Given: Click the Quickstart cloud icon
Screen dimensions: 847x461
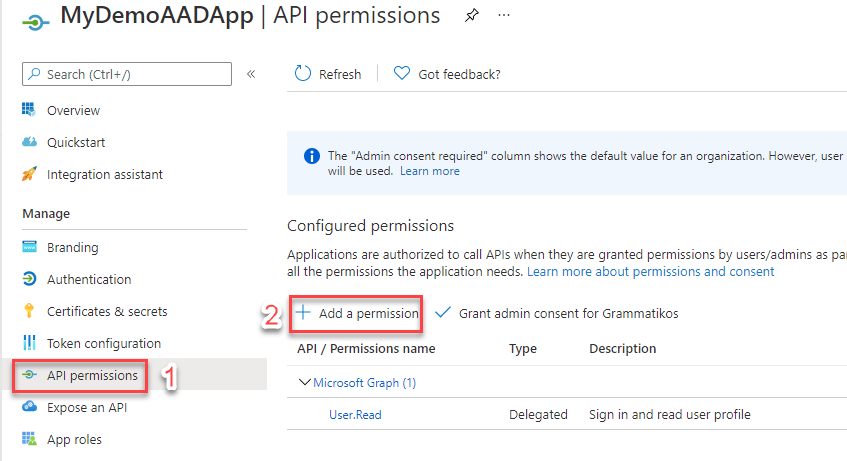Looking at the screenshot, I should point(29,142).
